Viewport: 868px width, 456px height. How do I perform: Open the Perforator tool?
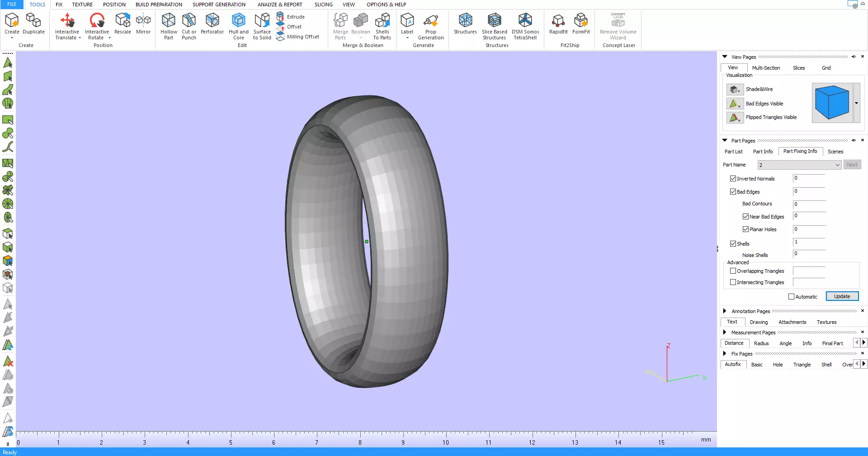point(212,24)
